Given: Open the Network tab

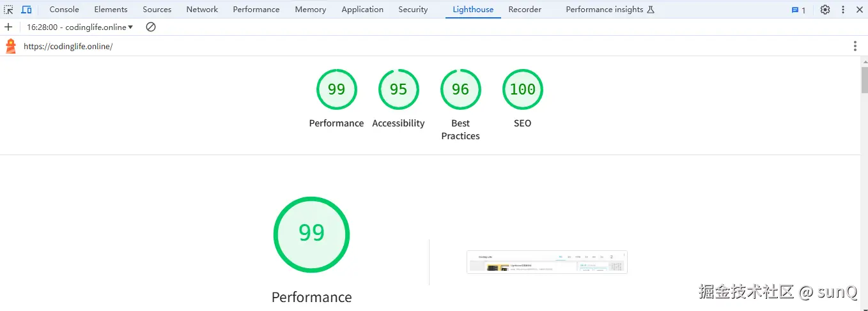Looking at the screenshot, I should (x=202, y=10).
